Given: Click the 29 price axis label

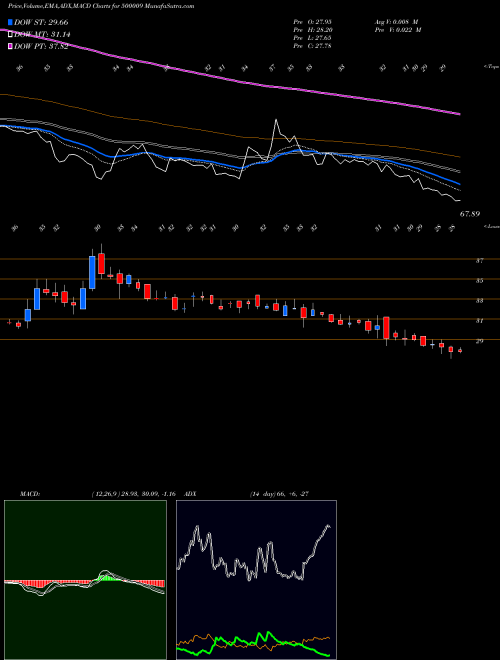Looking at the screenshot, I should 479,341.
